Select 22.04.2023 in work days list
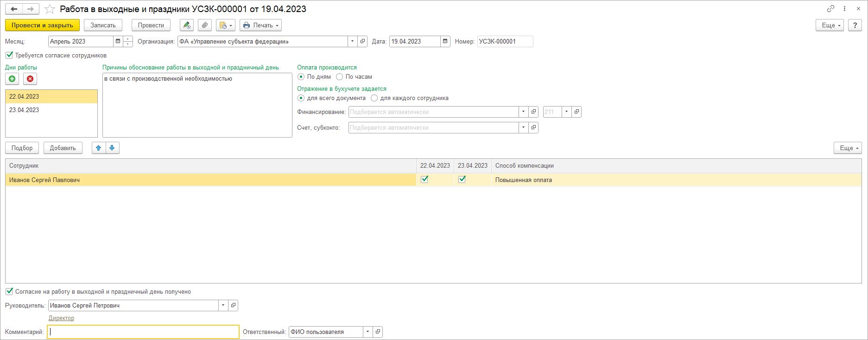This screenshot has height=340, width=868. [51, 96]
